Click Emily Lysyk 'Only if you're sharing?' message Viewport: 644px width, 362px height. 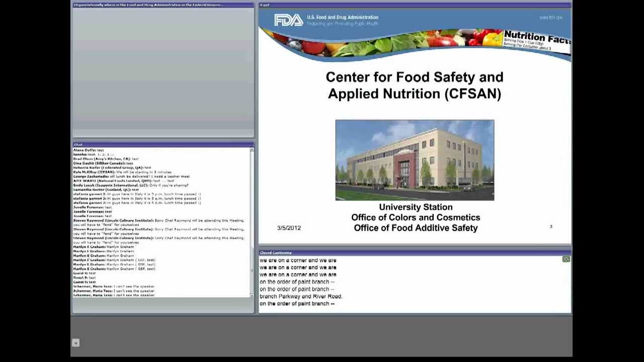(131, 185)
